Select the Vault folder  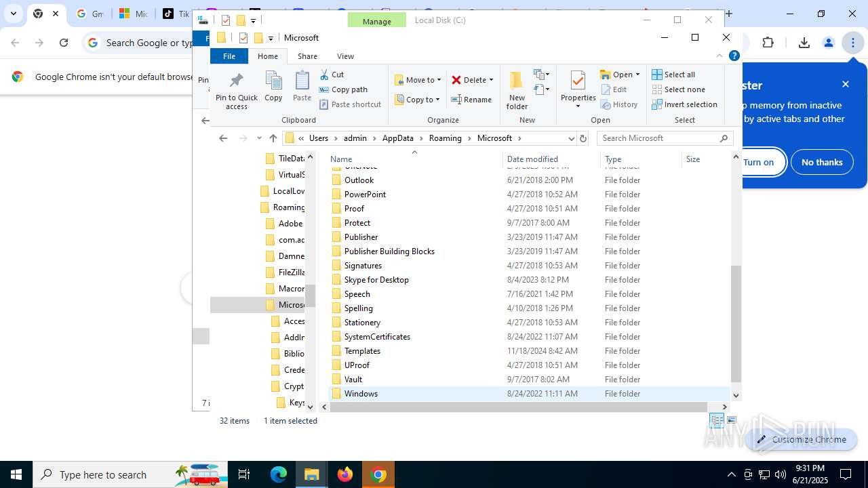(x=353, y=380)
